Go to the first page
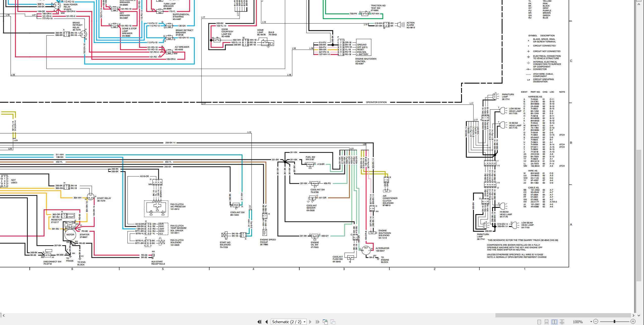The image size is (644, 325). 259,322
